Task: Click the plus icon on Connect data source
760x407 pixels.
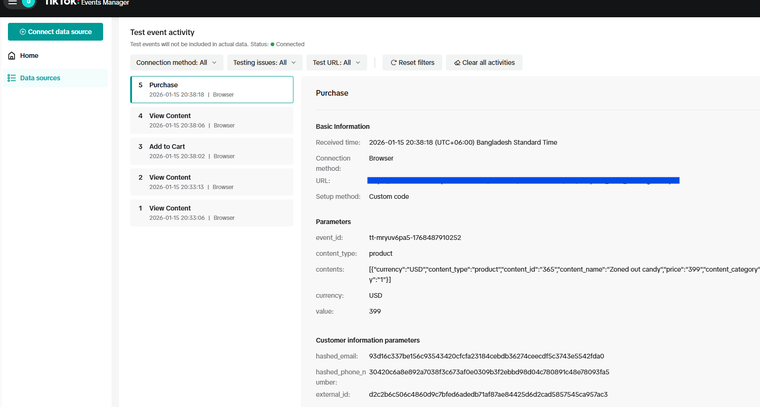Action: tap(22, 32)
